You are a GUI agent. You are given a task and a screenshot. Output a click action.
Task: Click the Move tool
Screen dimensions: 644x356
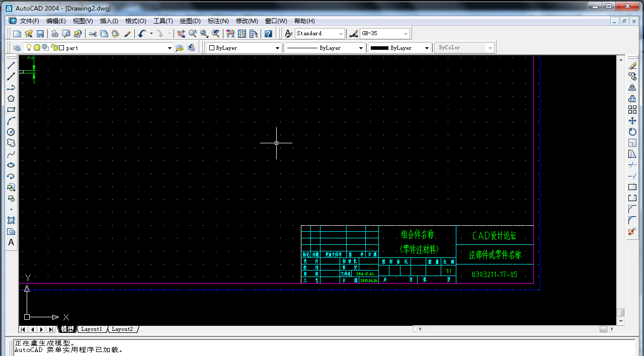632,121
